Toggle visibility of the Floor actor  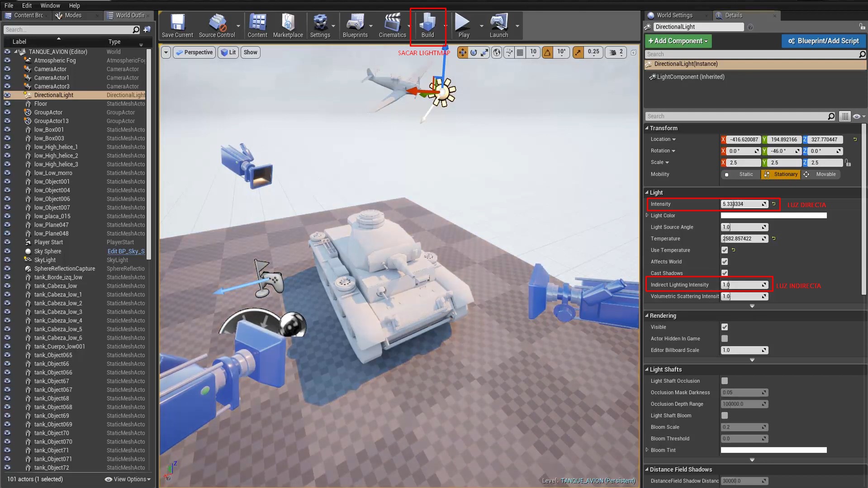coord(7,104)
